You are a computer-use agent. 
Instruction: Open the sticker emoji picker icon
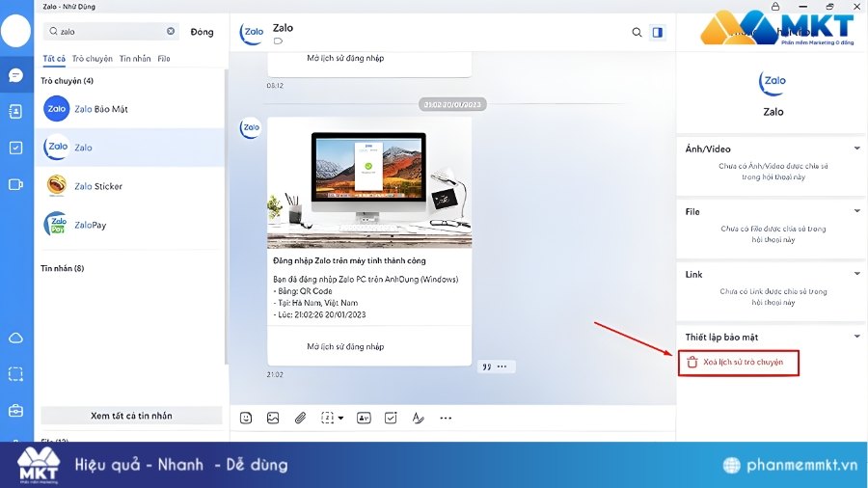pyautogui.click(x=246, y=418)
